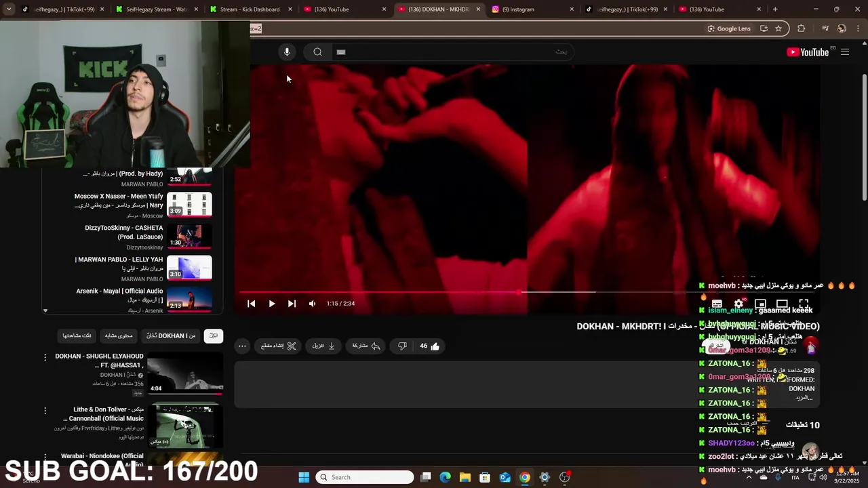The image size is (868, 488).
Task: Open the Windows Start menu
Action: pos(304,477)
